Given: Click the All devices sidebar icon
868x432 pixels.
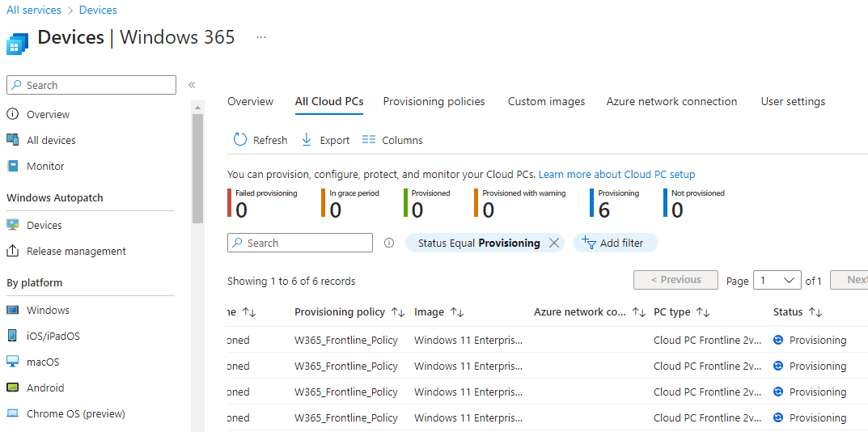Looking at the screenshot, I should pos(12,140).
